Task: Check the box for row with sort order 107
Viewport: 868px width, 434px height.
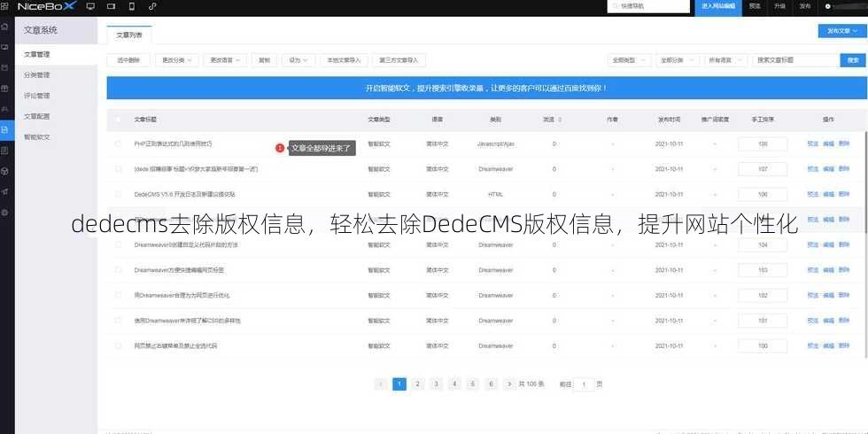Action: coord(118,169)
